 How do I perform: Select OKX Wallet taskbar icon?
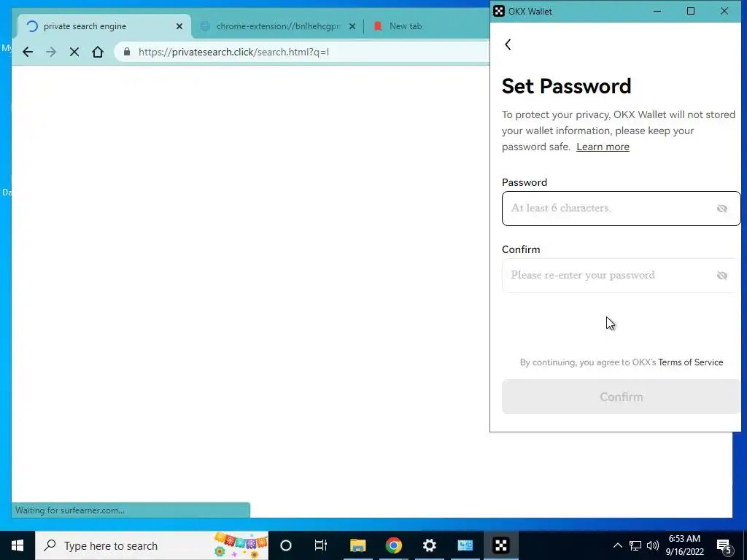(501, 545)
